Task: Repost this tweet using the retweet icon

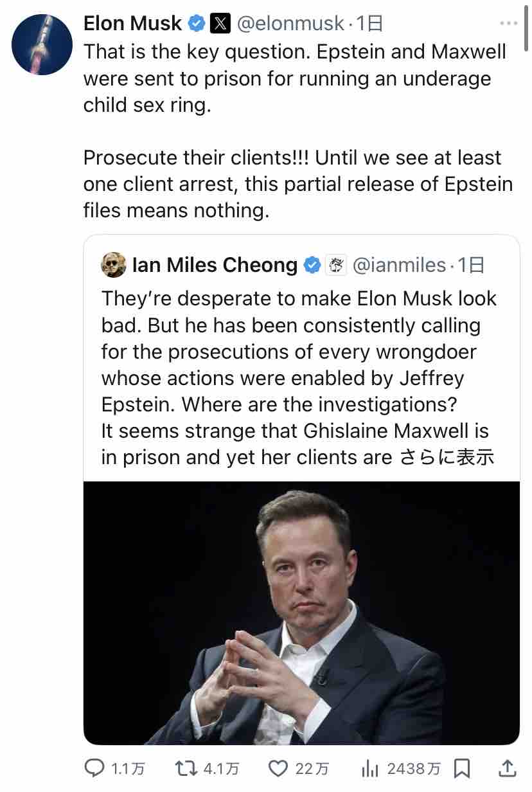Action: coord(186,768)
